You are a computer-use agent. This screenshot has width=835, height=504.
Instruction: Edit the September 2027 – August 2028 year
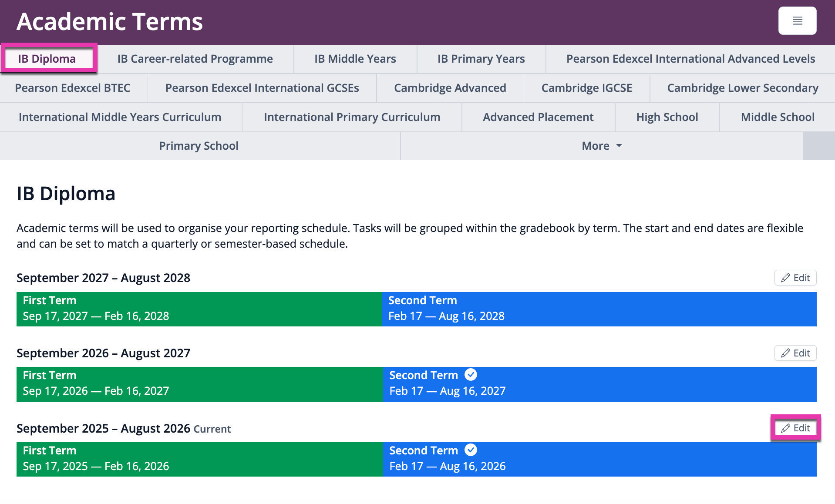pyautogui.click(x=795, y=278)
